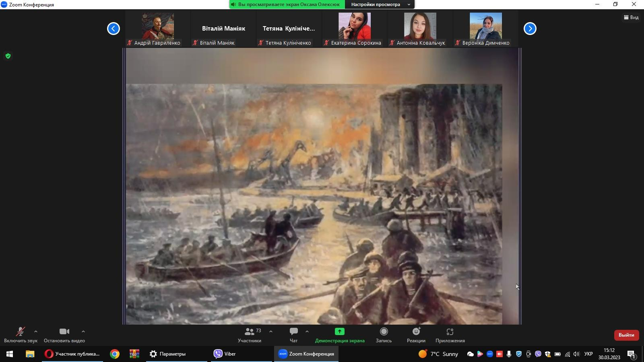The image size is (644, 362).
Task: Show the previous page of participant thumbnails
Action: coord(114,29)
